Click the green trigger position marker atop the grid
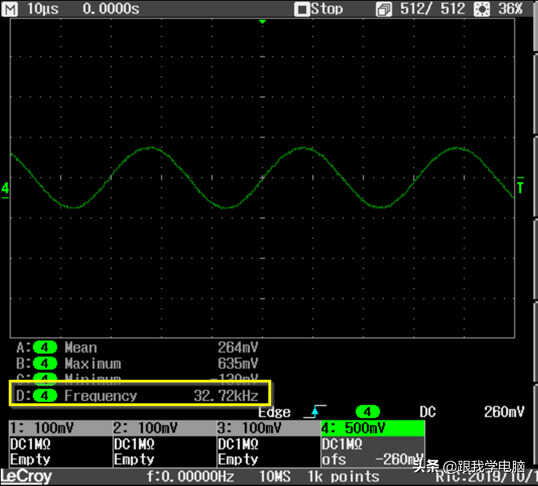 [x=262, y=22]
